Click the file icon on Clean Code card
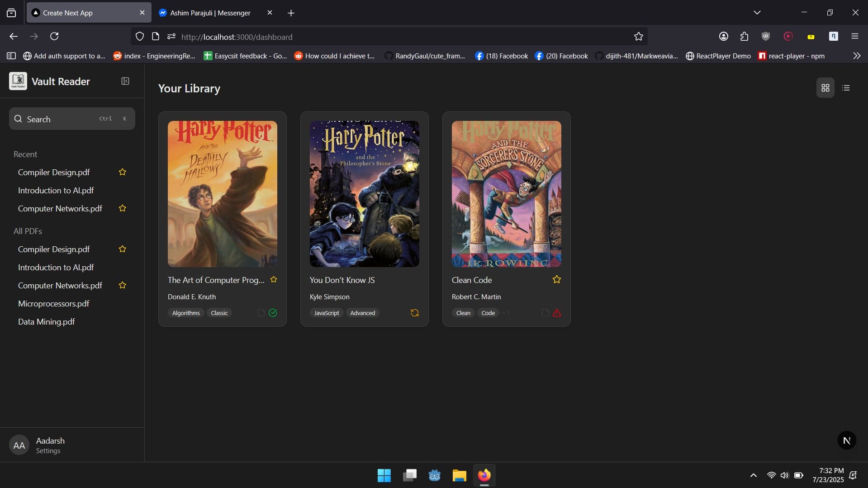 point(545,313)
